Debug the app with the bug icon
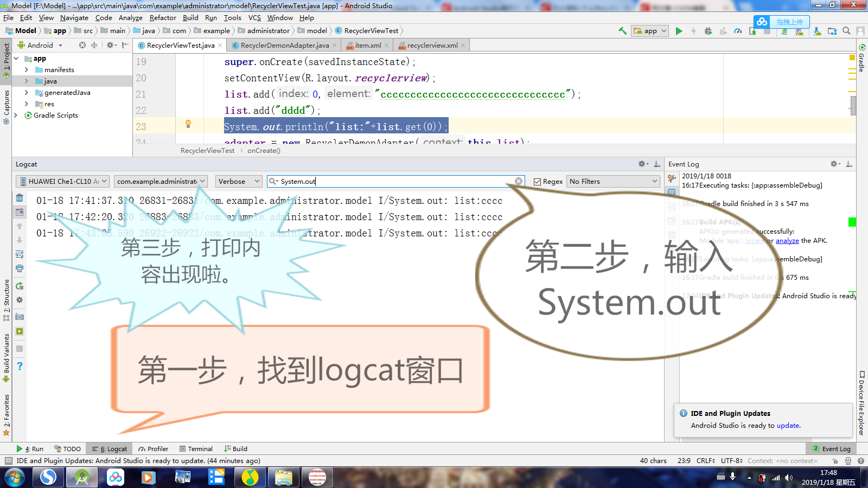 [709, 31]
